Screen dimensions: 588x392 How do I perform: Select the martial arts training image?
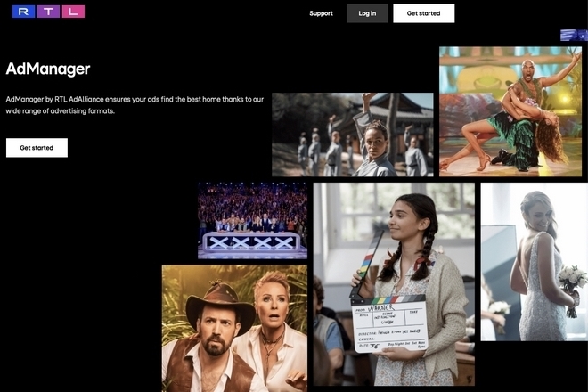pos(353,135)
